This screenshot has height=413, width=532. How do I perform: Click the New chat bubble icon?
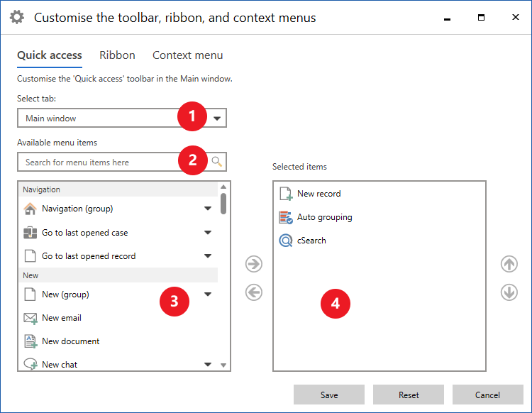point(31,364)
